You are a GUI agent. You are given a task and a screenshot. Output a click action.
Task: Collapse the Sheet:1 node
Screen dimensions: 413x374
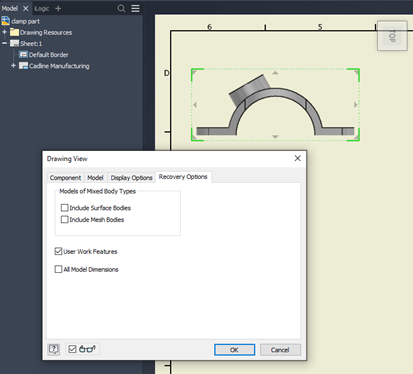click(x=4, y=43)
